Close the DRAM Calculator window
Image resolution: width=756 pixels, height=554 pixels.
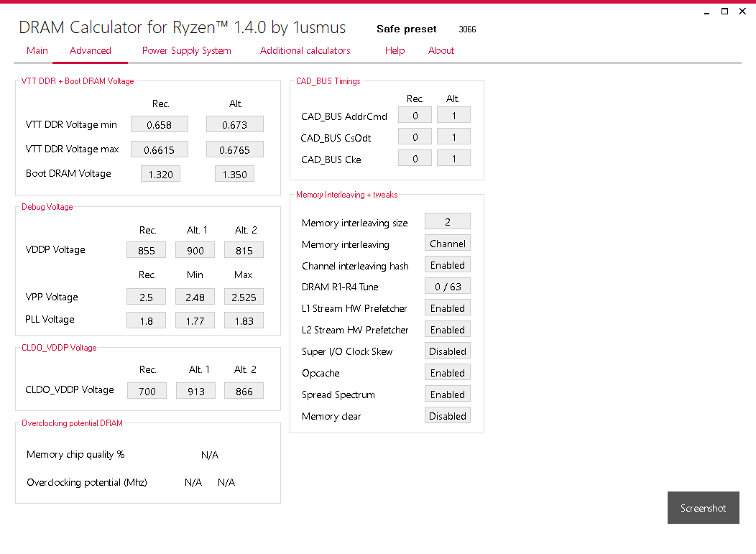click(742, 11)
